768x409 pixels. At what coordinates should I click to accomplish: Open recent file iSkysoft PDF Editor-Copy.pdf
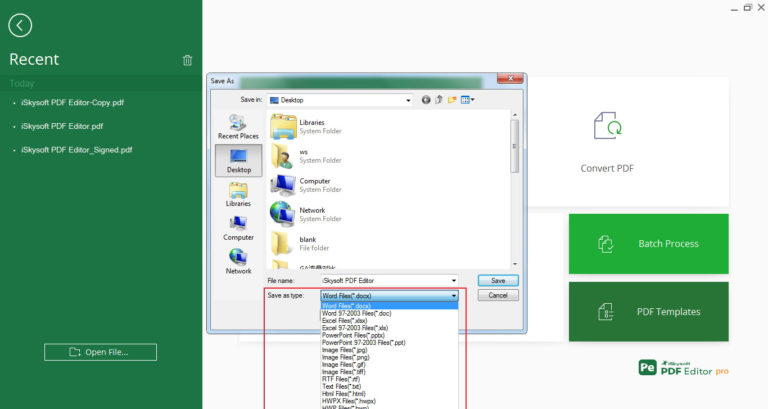72,102
